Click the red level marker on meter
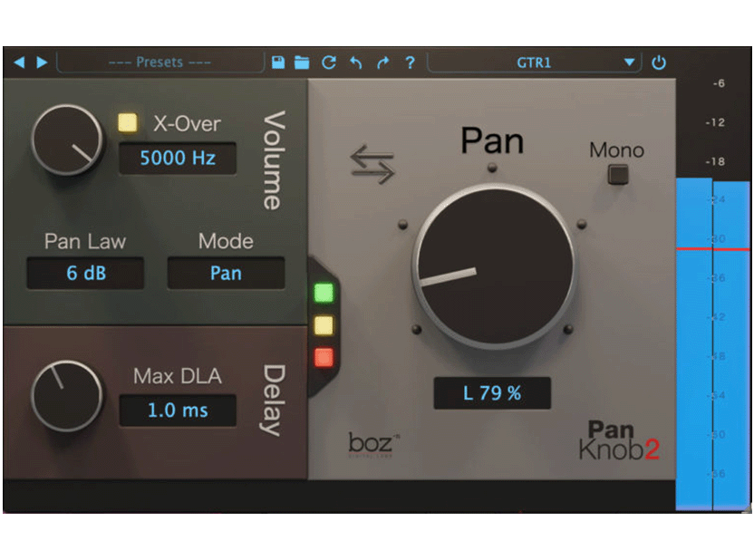754x560 pixels. click(x=713, y=249)
